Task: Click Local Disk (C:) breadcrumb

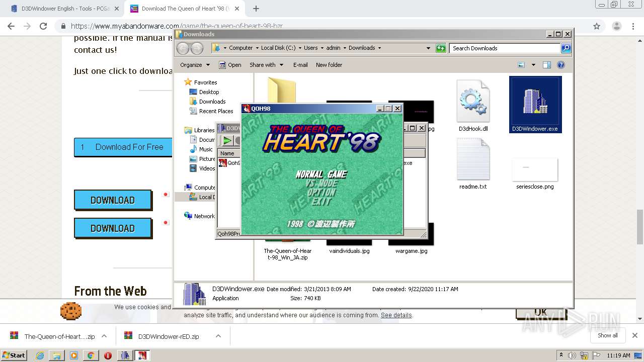Action: pos(278,48)
